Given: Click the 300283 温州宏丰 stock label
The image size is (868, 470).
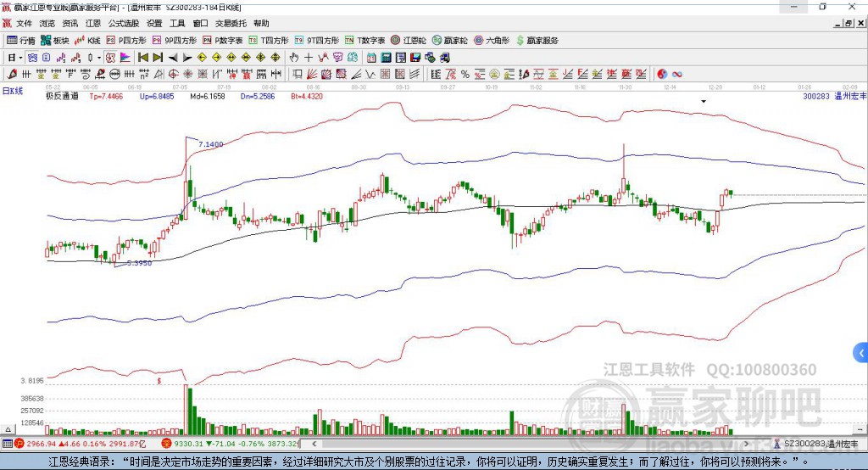Looking at the screenshot, I should click(835, 97).
